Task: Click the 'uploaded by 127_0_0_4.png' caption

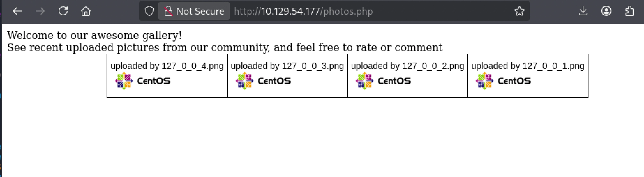Action: [x=167, y=66]
